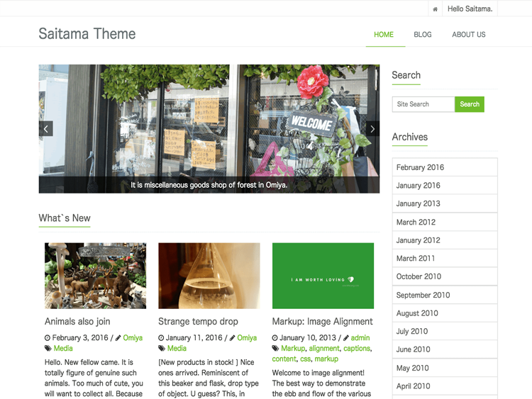
Task: Select the HOME navigation tab
Action: [384, 35]
